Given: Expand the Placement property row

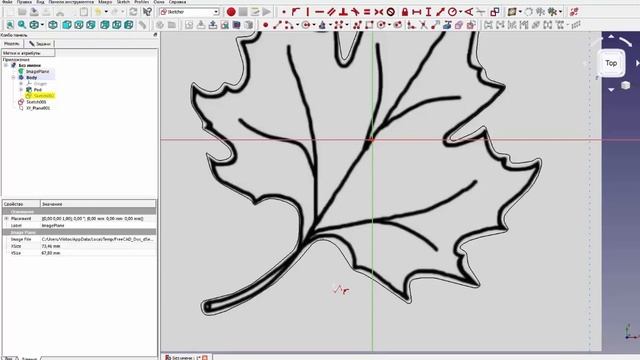Looking at the screenshot, I should [6, 219].
